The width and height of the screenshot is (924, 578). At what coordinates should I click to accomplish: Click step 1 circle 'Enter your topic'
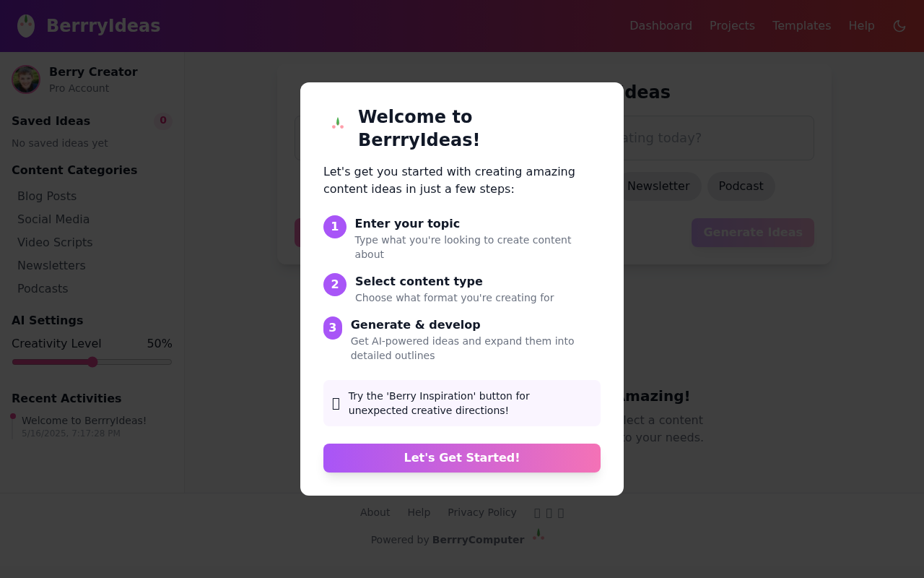pos(334,226)
